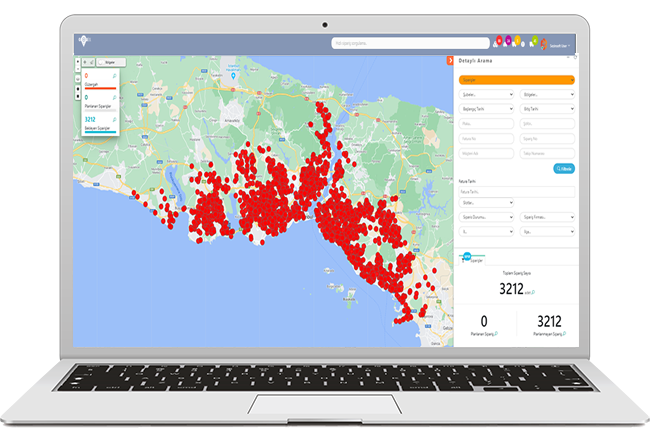Image resolution: width=650 pixels, height=442 pixels.
Task: Click the Planlanmayan Sipariş link
Action: (547, 335)
